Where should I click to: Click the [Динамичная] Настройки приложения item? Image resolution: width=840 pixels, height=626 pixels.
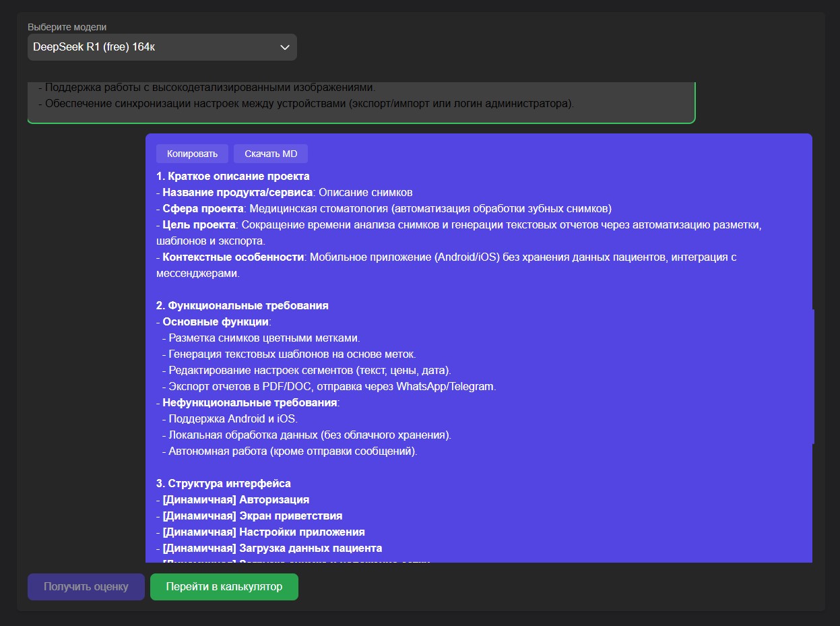pos(263,532)
